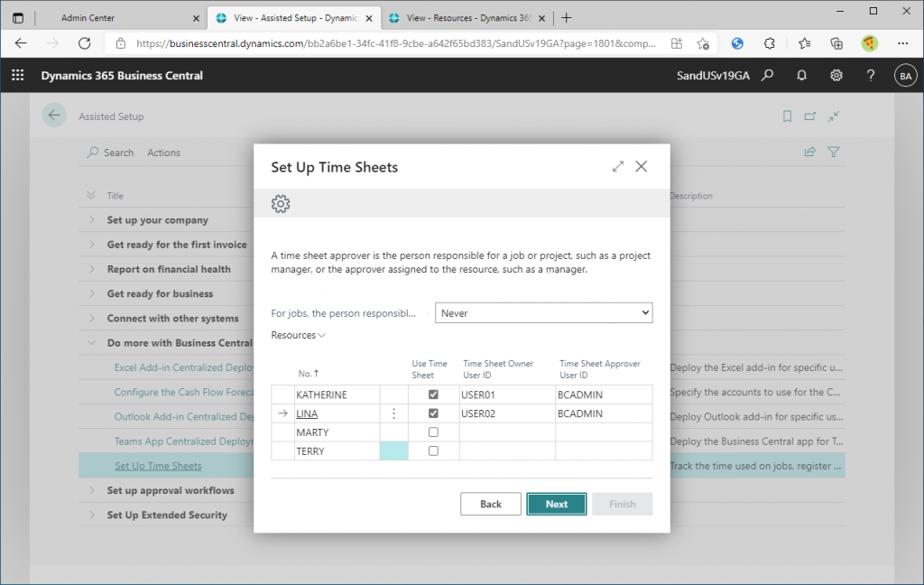Expand Set up your company group
924x585 pixels.
(x=92, y=220)
